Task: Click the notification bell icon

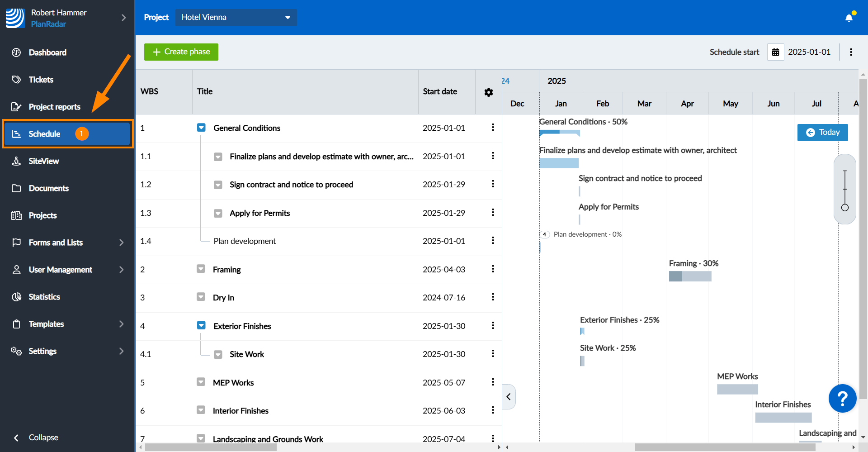Action: (849, 18)
